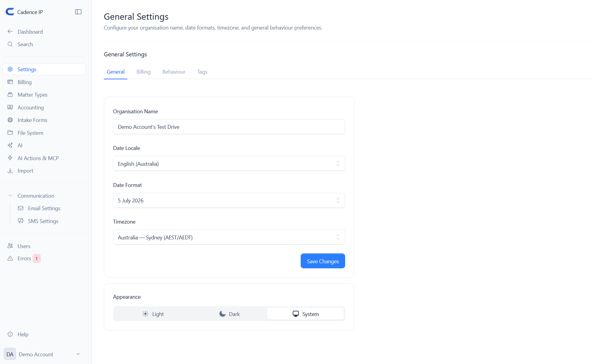Viewport: 602px width, 364px height.
Task: Click the DA account avatar
Action: [x=10, y=354]
